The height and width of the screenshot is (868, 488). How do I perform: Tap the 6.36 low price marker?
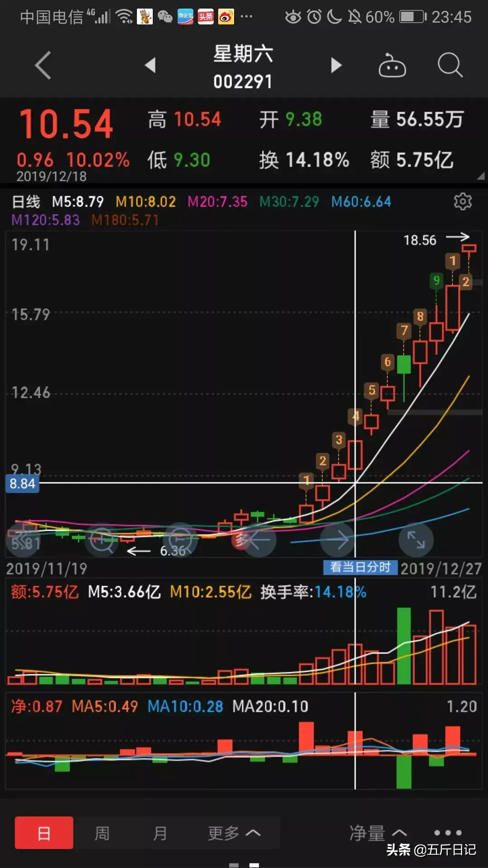(173, 551)
